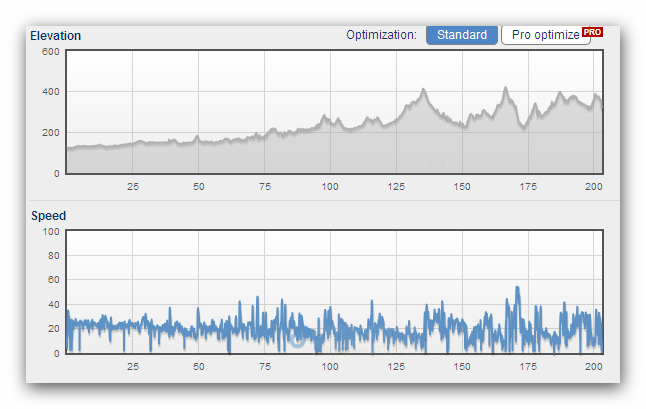646x409 pixels.
Task: Click the Elevation chart heading
Action: (56, 36)
